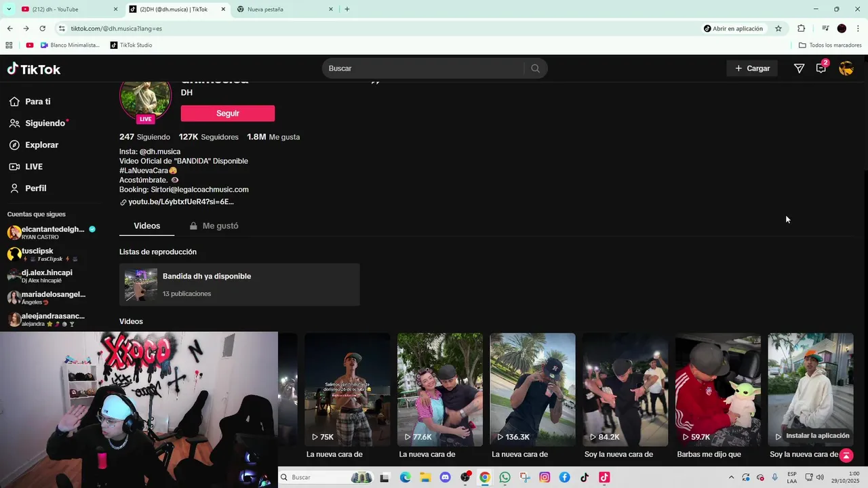This screenshot has width=868, height=488.
Task: Open the Chrome three-dot menu
Action: pyautogui.click(x=858, y=28)
